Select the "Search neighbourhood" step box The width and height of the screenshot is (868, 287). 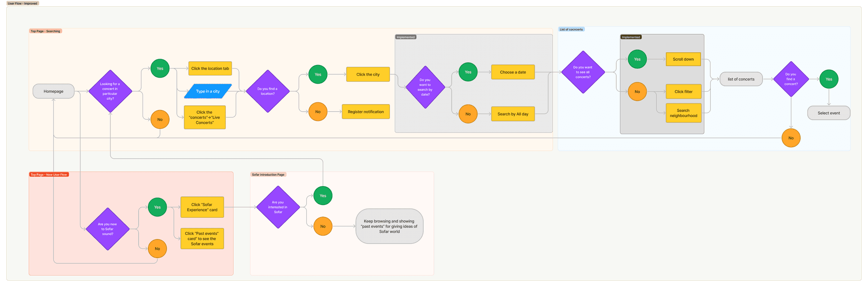click(x=683, y=113)
